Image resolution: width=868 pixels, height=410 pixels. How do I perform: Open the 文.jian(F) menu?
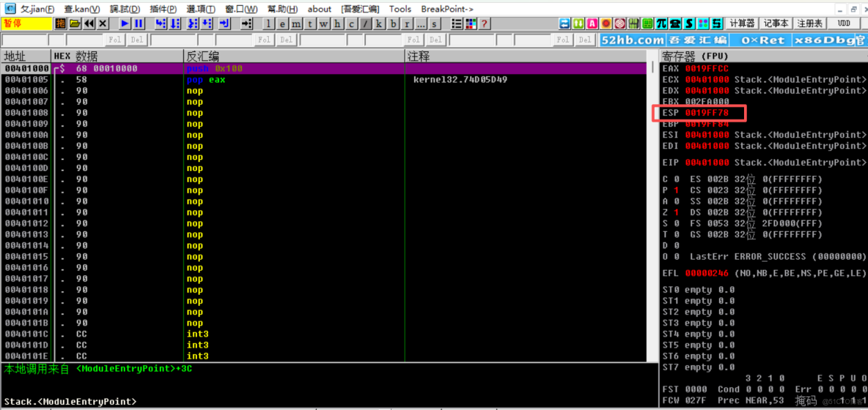37,9
